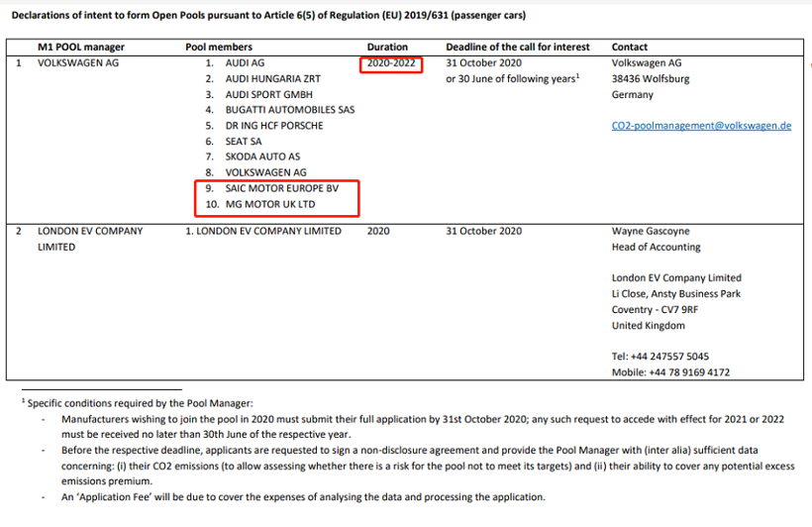
Task: Click the Declarations of intent document title
Action: (268, 16)
